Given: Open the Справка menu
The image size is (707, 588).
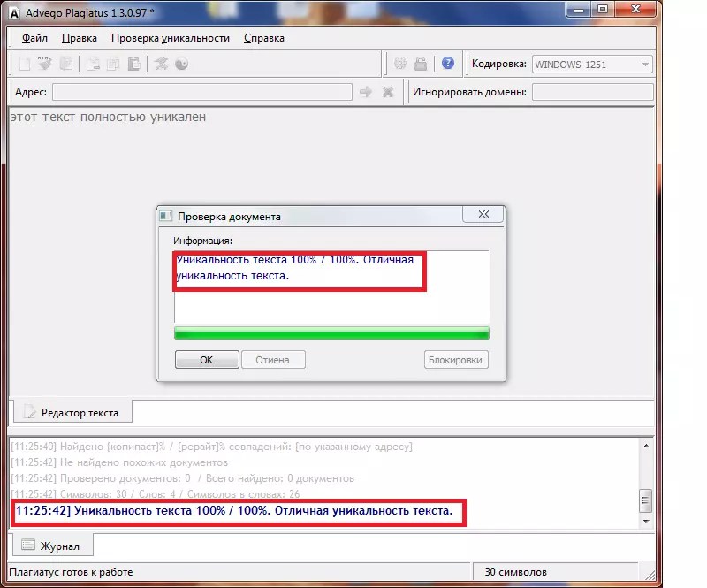Looking at the screenshot, I should coord(263,38).
